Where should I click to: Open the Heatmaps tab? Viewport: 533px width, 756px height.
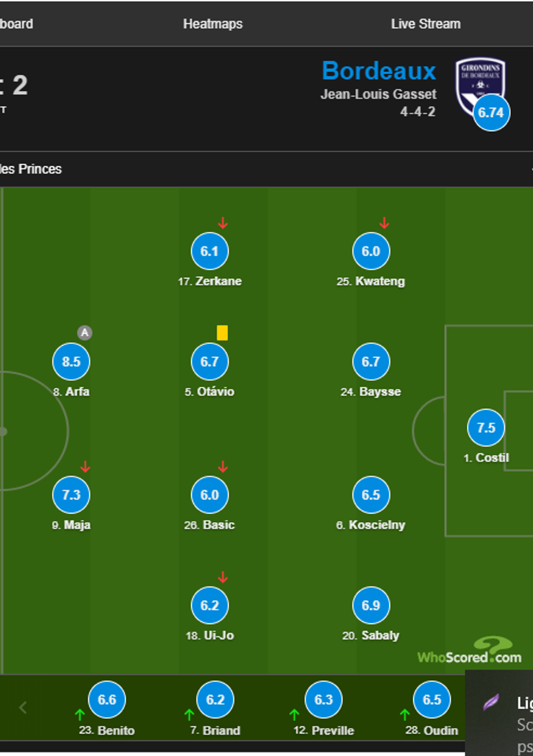213,24
